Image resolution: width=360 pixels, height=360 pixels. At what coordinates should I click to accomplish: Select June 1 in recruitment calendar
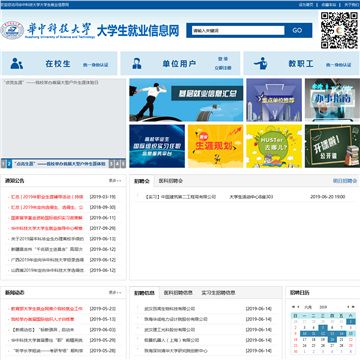(x=351, y=322)
